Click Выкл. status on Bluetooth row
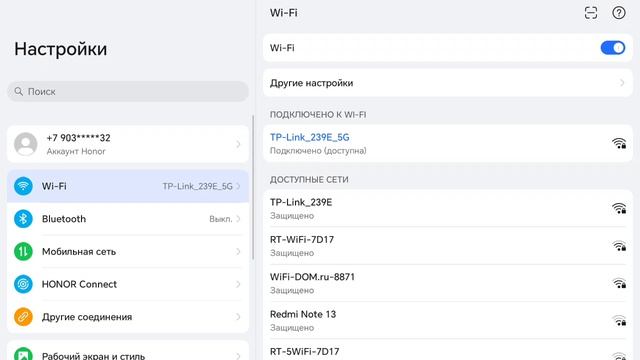Screen dimensions: 640x360 (221, 219)
